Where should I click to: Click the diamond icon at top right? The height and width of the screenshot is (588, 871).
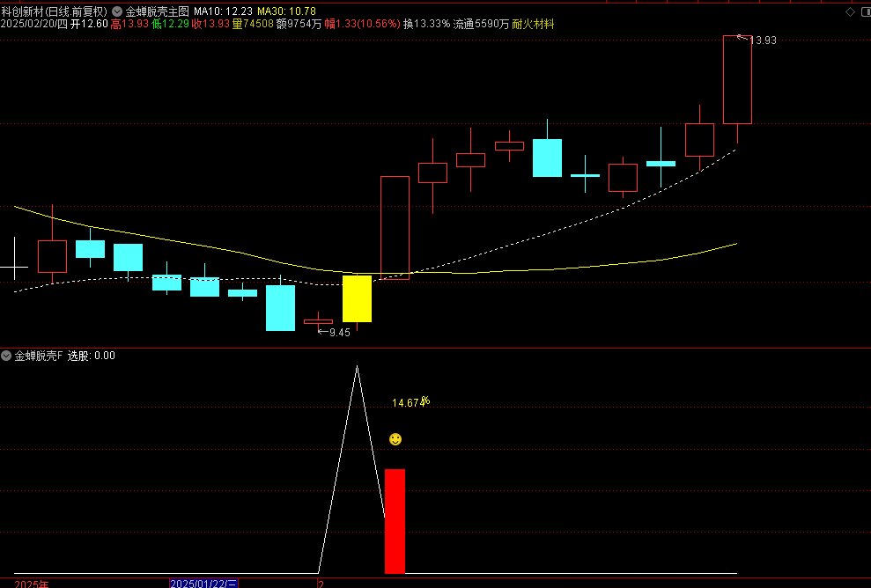click(849, 11)
